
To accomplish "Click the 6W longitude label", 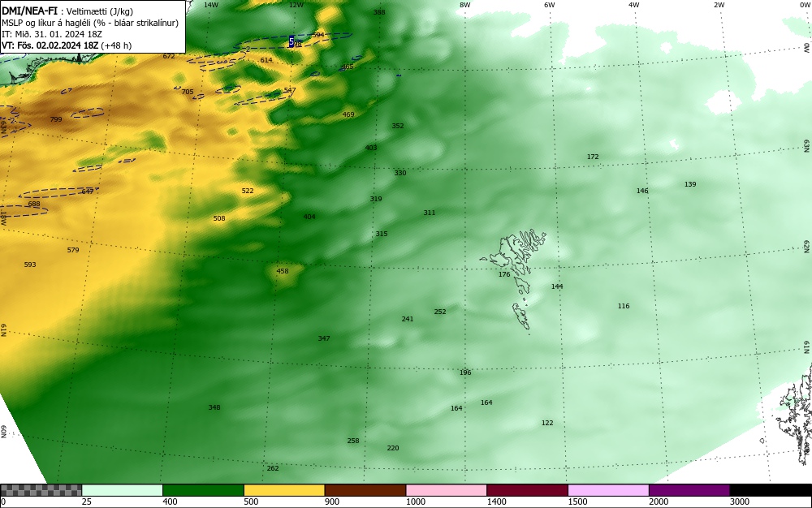I will [x=550, y=5].
